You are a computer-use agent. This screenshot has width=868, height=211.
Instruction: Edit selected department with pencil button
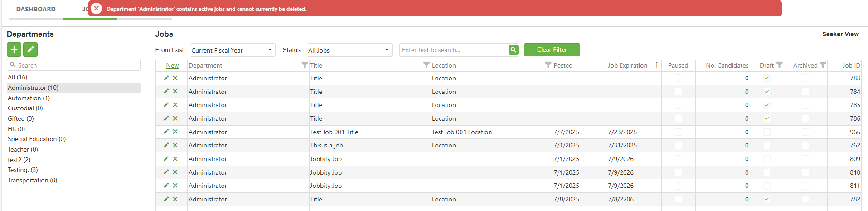coord(30,49)
